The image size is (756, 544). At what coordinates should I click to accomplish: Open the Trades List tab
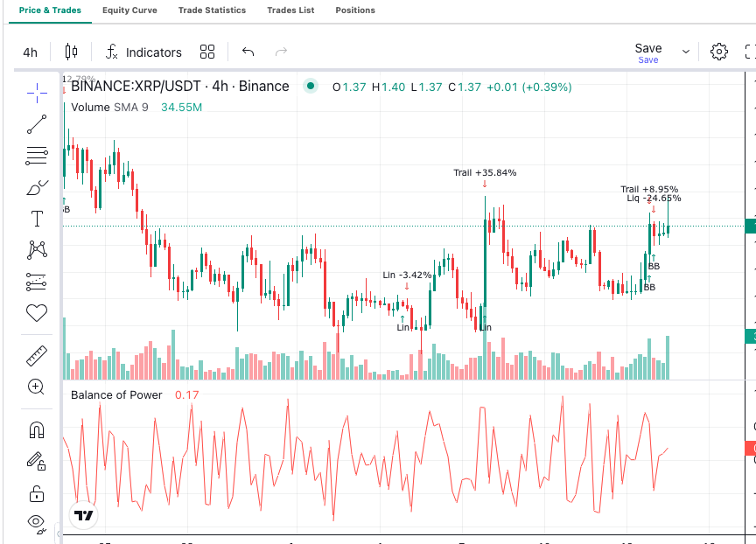pyautogui.click(x=290, y=10)
